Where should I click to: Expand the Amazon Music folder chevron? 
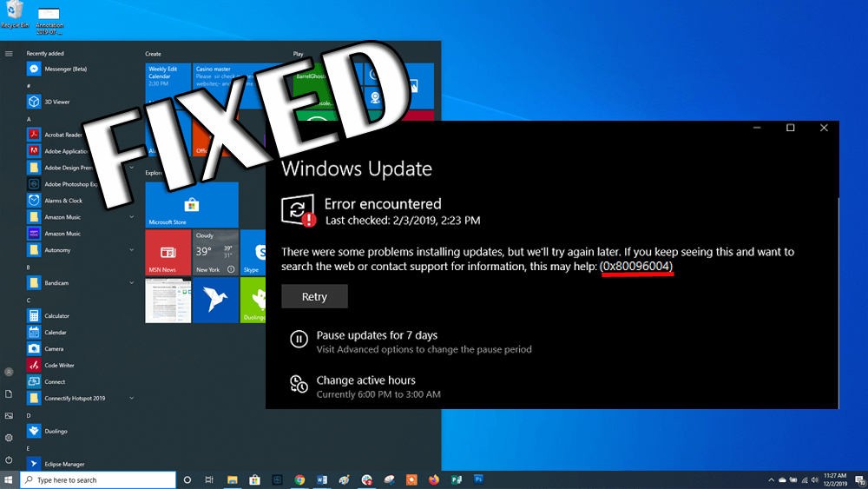pos(132,217)
